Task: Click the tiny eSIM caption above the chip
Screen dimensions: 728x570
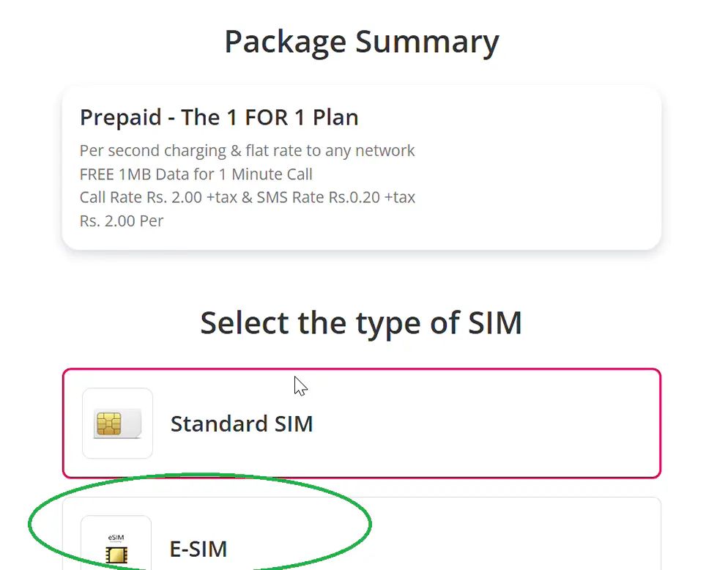Action: pos(116,538)
